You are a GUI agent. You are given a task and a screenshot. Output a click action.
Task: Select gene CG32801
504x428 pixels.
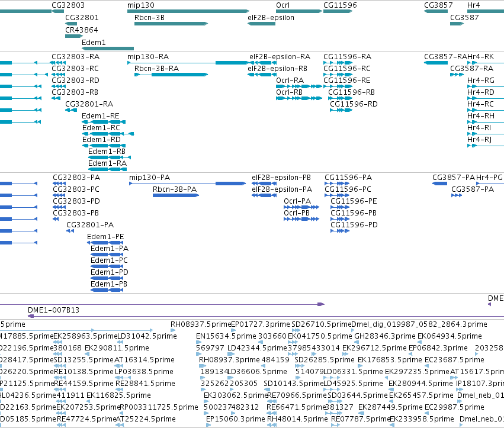pyautogui.click(x=71, y=24)
